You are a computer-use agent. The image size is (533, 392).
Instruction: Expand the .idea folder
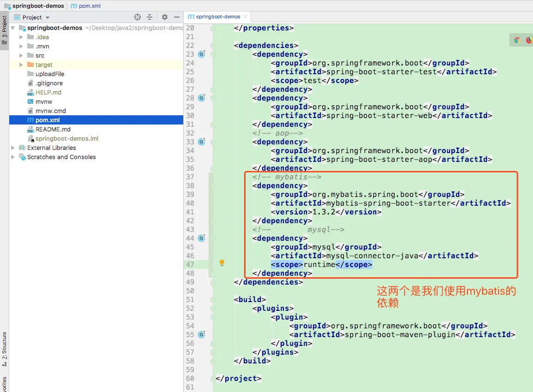pos(21,37)
